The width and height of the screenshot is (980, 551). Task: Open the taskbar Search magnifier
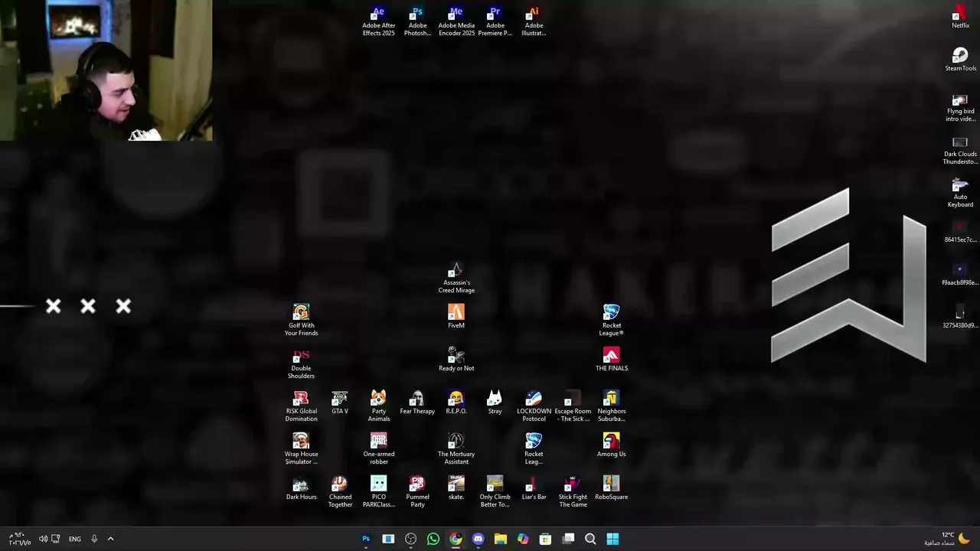click(590, 539)
